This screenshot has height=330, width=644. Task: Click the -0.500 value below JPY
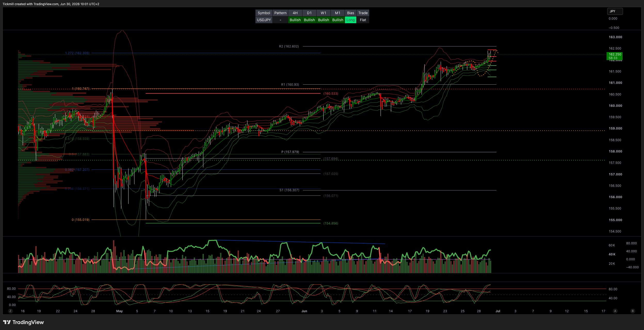[x=614, y=28]
